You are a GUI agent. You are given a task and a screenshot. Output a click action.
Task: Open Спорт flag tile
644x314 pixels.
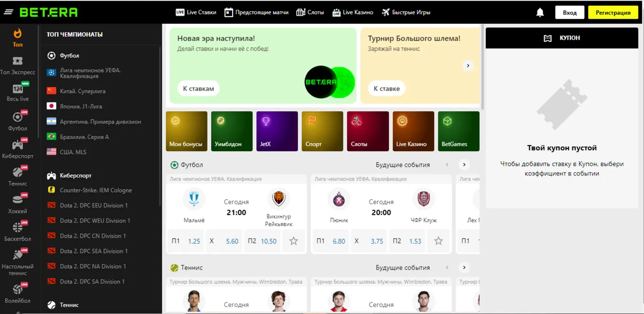pos(322,131)
